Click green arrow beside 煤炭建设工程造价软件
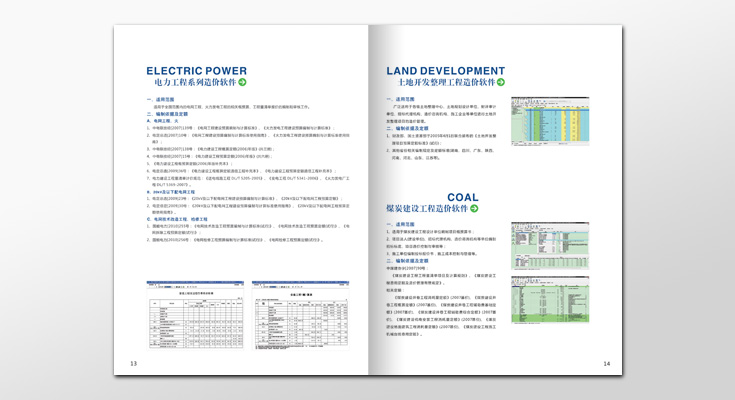 [474, 210]
